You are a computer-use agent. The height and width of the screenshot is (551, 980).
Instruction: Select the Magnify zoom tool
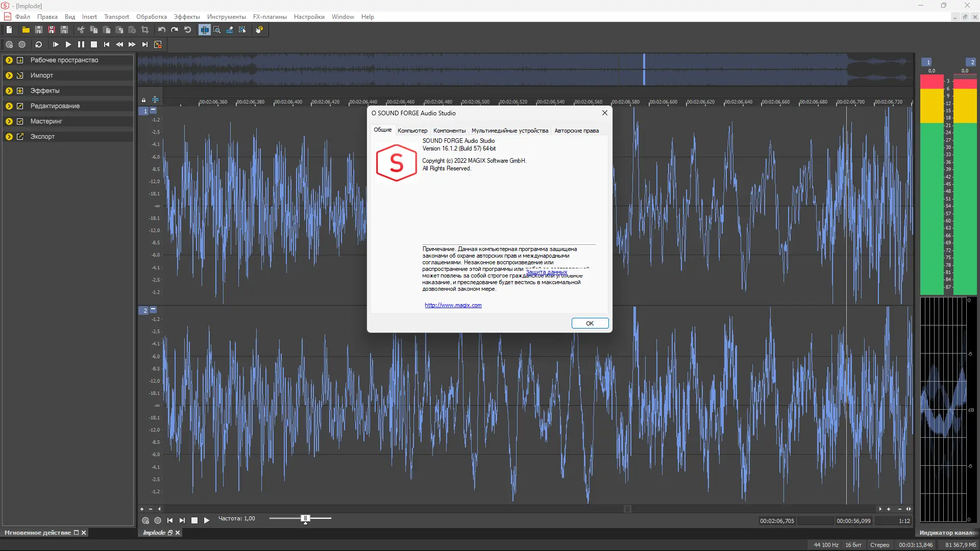click(x=217, y=30)
